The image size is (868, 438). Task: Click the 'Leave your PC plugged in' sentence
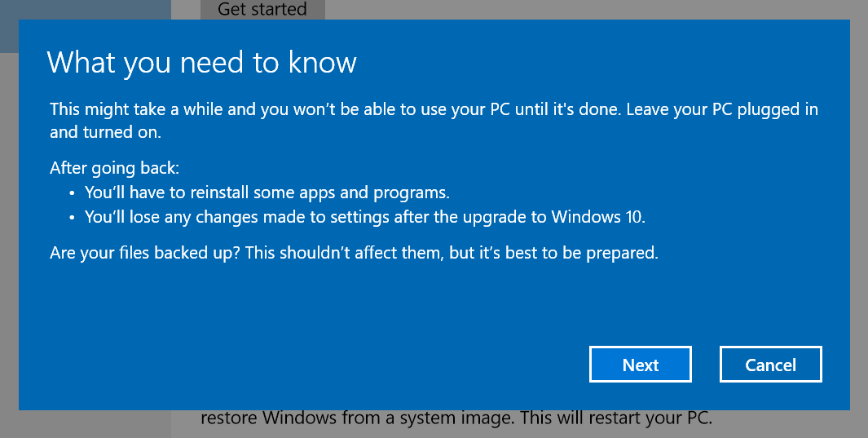pos(722,109)
